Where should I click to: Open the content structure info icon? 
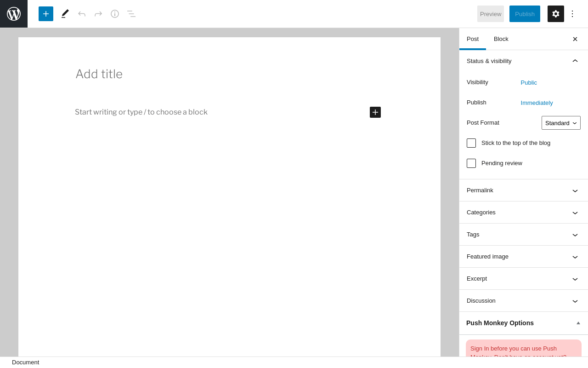tap(115, 14)
